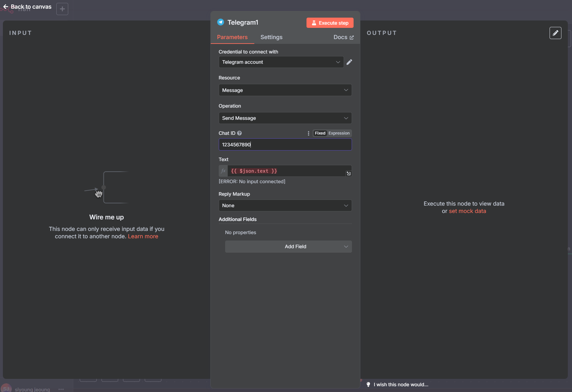
Task: Switch Chat ID to Fixed mode
Action: [320, 133]
